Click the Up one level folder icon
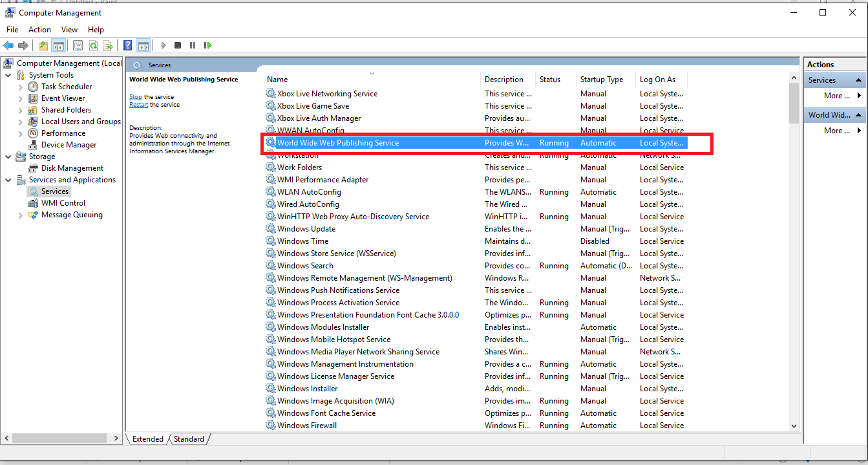The width and height of the screenshot is (868, 465). click(x=43, y=45)
